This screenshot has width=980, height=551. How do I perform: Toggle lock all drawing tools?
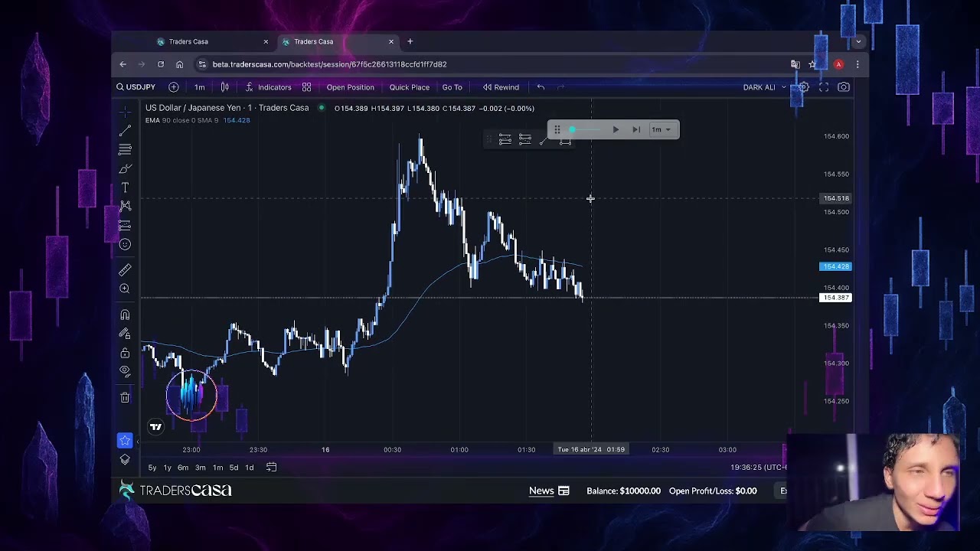click(125, 353)
